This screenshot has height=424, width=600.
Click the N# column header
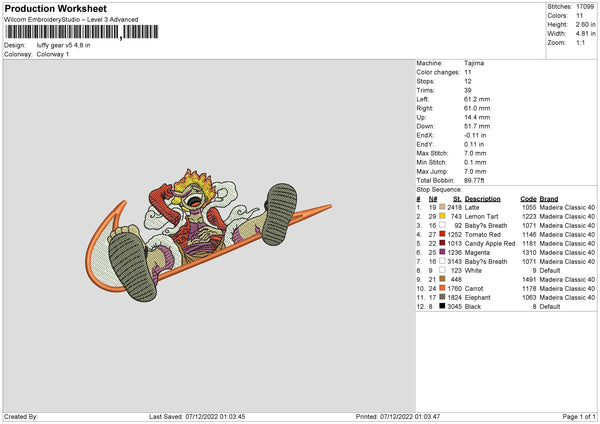[x=433, y=199]
